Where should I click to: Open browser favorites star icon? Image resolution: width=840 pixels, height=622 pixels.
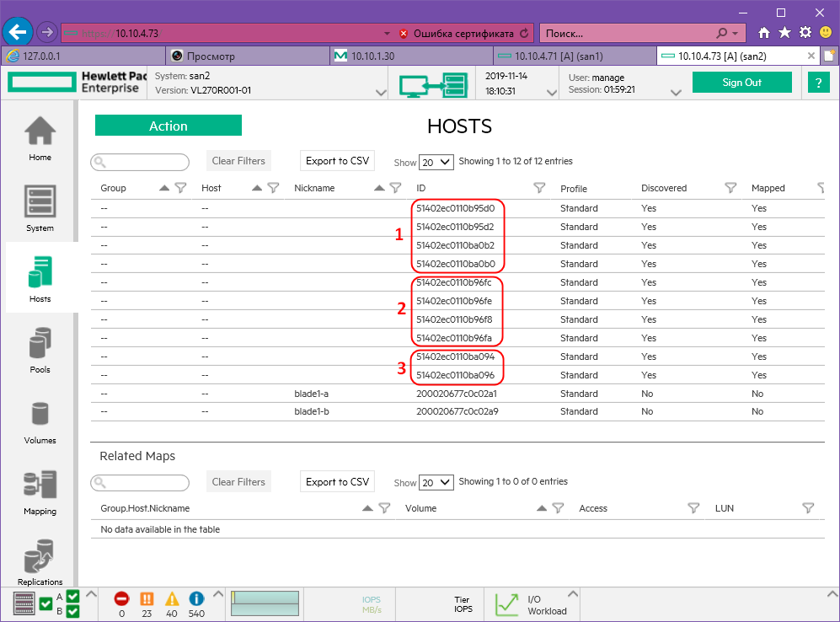tap(784, 33)
